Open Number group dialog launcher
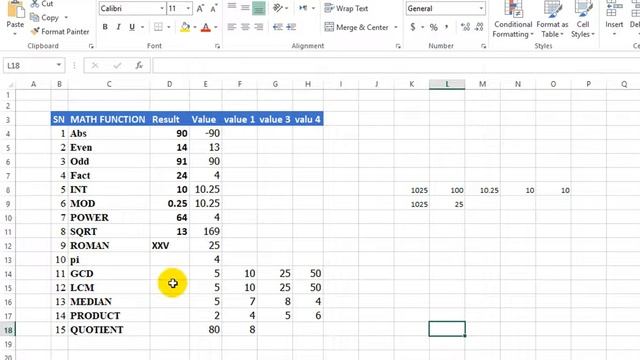This screenshot has height=360, width=640. pos(484,46)
